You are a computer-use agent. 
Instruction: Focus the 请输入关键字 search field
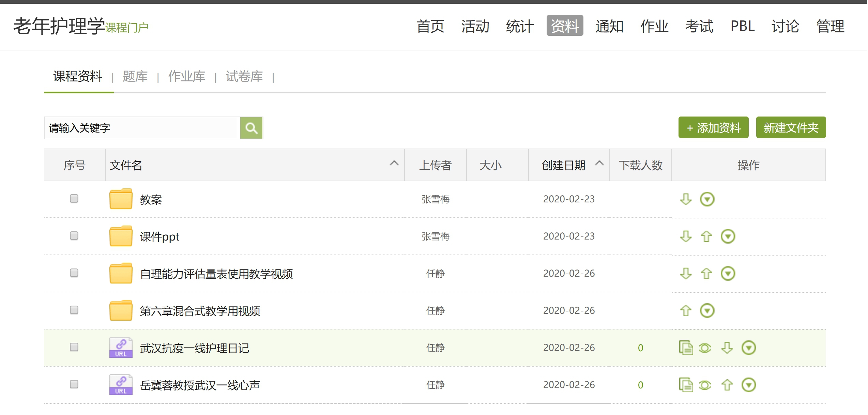pyautogui.click(x=141, y=128)
